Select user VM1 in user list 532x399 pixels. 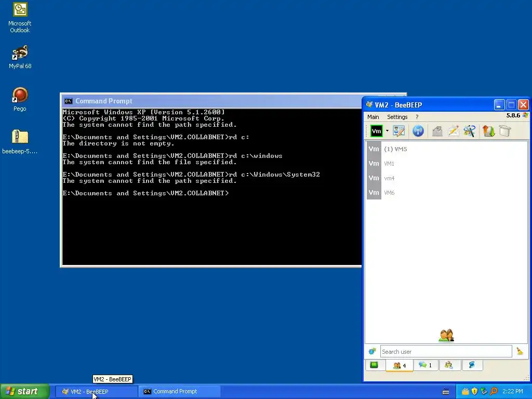447,164
